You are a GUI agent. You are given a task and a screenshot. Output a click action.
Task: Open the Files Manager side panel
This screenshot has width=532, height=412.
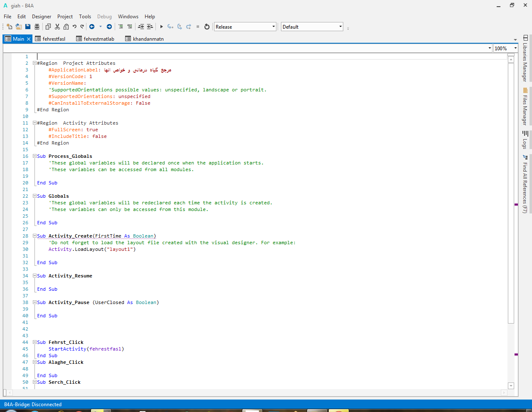(x=525, y=106)
